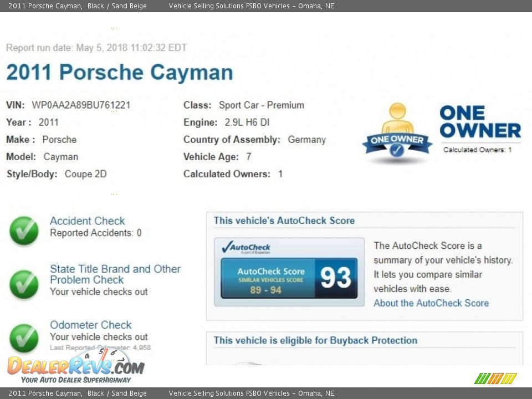The image size is (532, 399).
Task: Click 'This vehicle's AutoCheck Score' header
Action: [x=284, y=221]
